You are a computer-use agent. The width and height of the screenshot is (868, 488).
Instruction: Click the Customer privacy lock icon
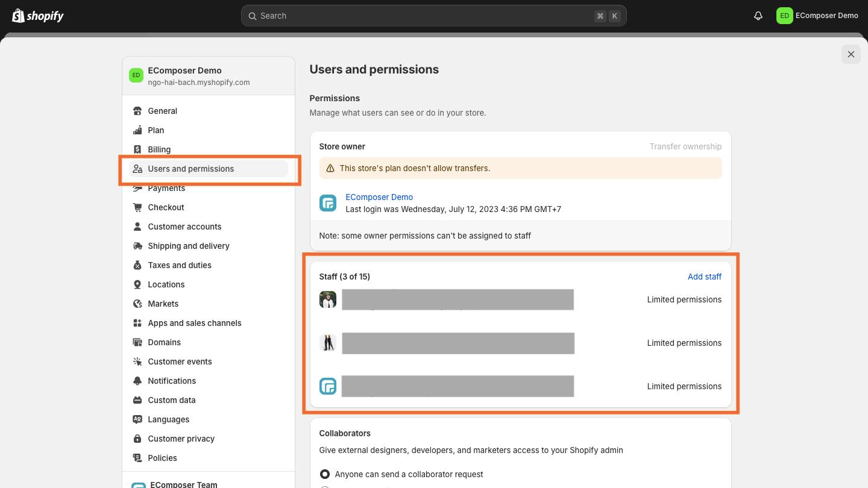(137, 439)
